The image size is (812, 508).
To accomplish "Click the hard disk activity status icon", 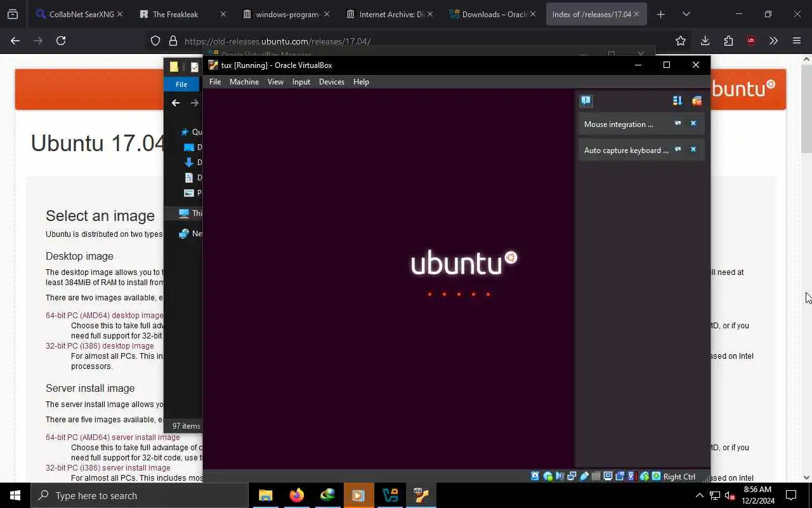I will pyautogui.click(x=535, y=476).
